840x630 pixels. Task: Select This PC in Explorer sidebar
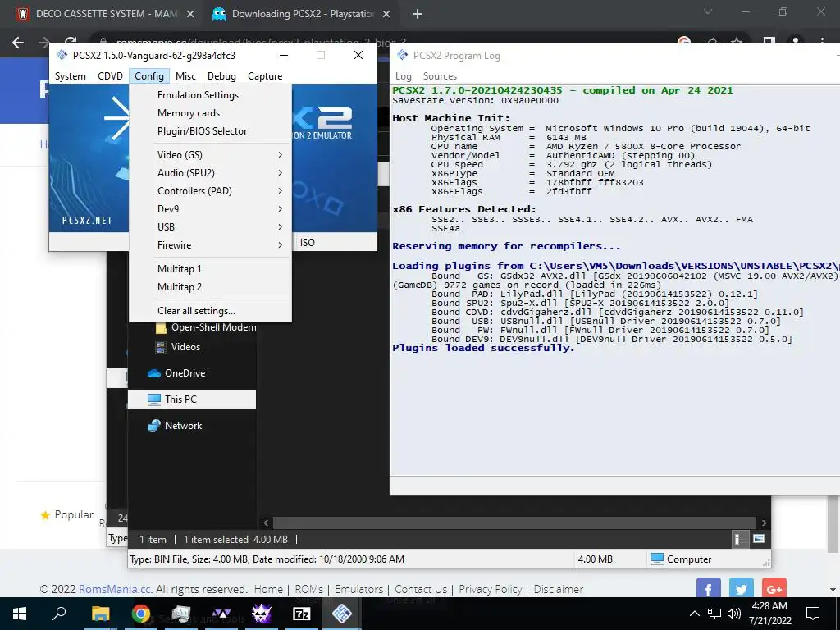[x=192, y=399]
